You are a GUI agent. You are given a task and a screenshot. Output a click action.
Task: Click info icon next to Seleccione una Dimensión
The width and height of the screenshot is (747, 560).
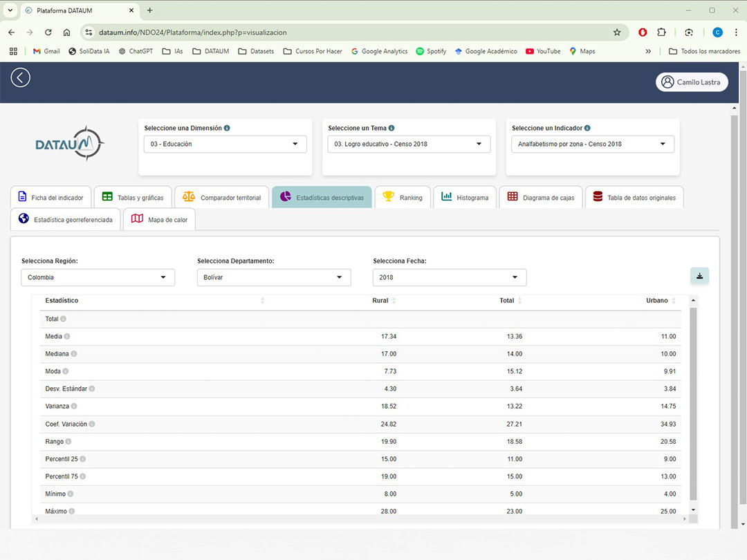click(x=227, y=128)
